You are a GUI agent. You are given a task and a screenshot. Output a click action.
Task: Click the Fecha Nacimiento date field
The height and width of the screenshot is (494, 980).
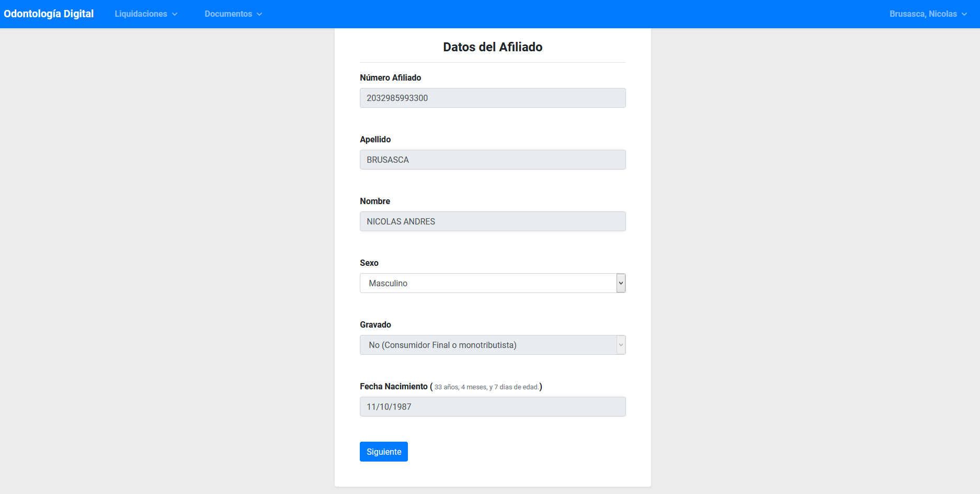(x=492, y=407)
